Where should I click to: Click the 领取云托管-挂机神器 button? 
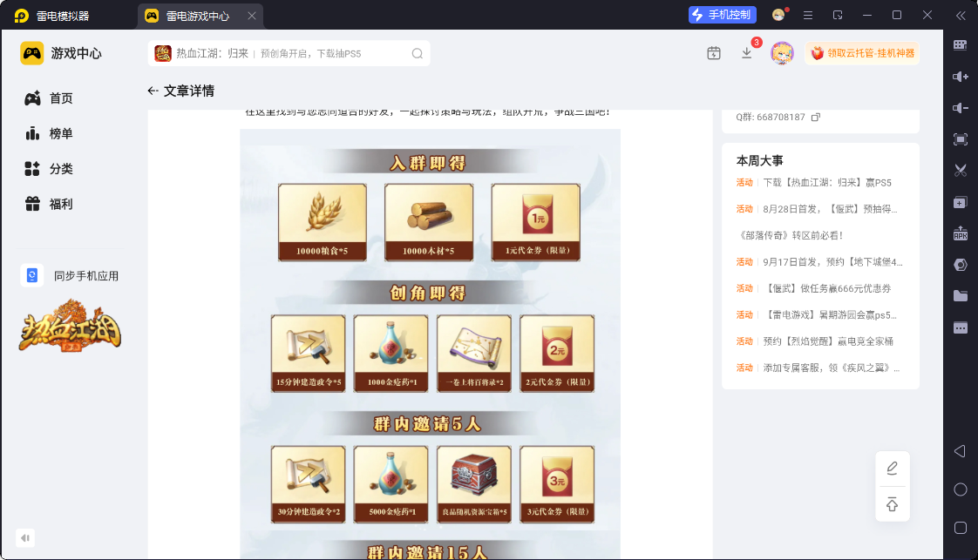click(862, 54)
